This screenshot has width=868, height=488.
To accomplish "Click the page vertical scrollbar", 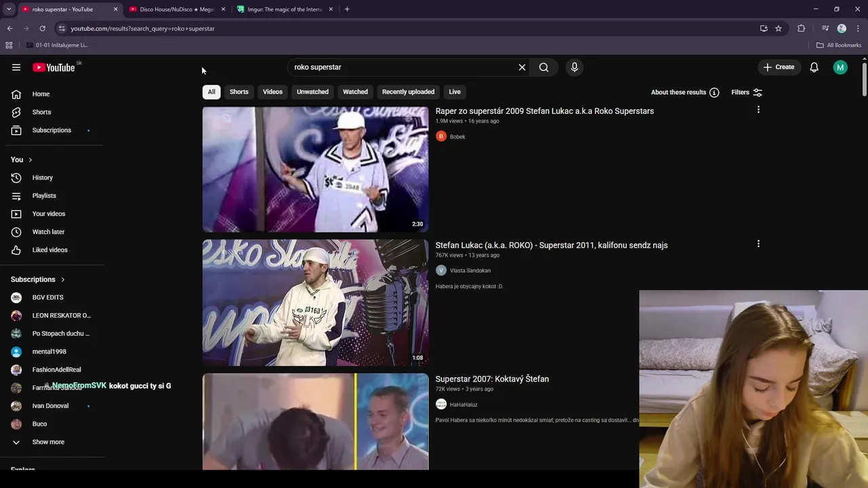I will click(865, 79).
